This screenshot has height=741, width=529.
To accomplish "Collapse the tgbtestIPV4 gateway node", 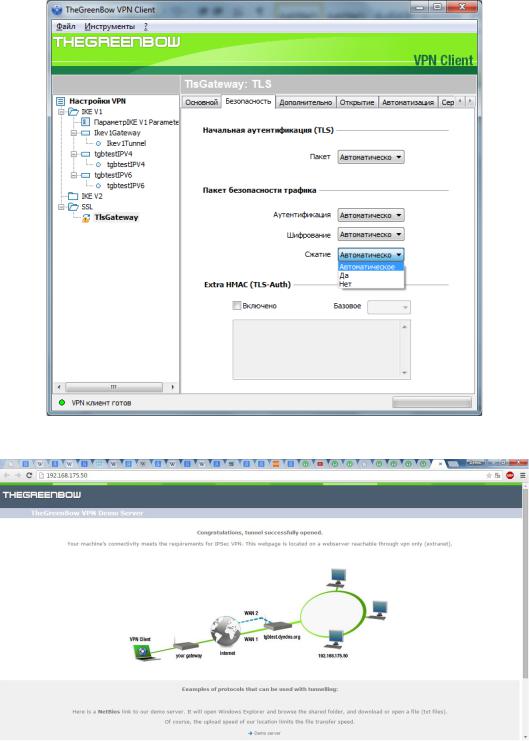I will [x=73, y=154].
